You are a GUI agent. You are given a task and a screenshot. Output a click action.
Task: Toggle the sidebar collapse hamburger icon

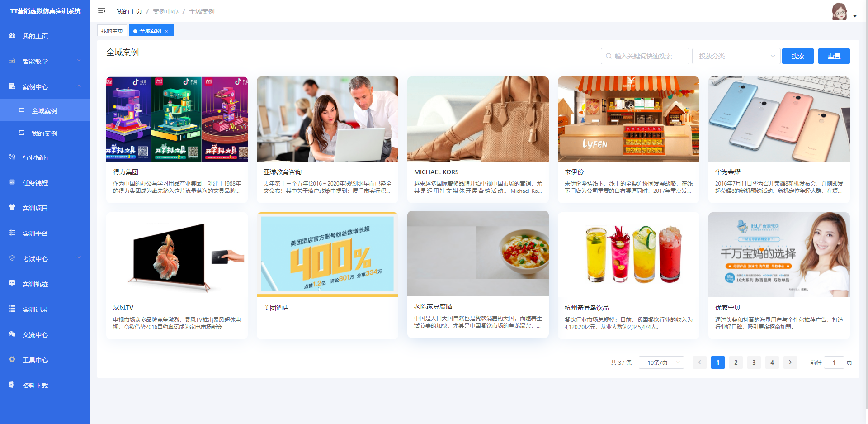coord(102,11)
